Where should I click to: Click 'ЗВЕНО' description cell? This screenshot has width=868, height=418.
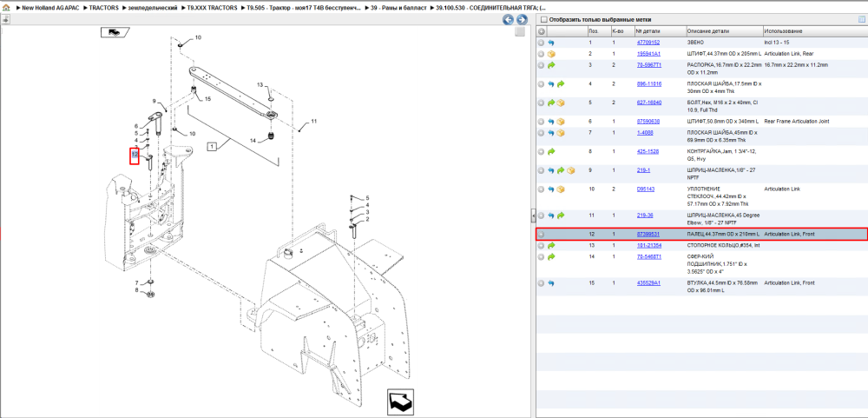point(696,42)
